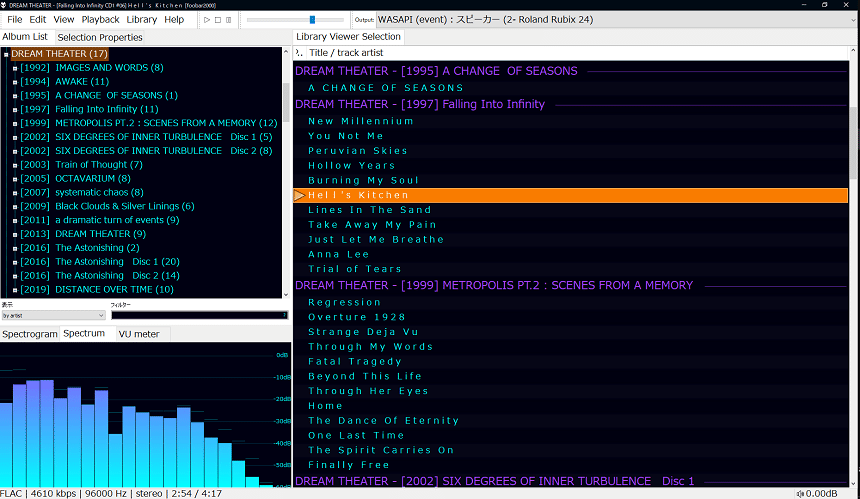The height and width of the screenshot is (499, 860).
Task: Expand the [2003] Train of Thought node
Action: click(x=15, y=165)
